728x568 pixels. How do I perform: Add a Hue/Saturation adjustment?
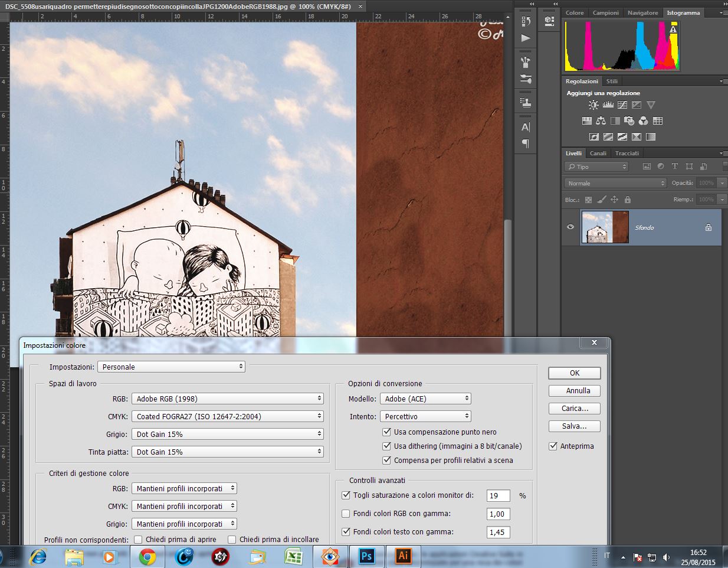587,121
